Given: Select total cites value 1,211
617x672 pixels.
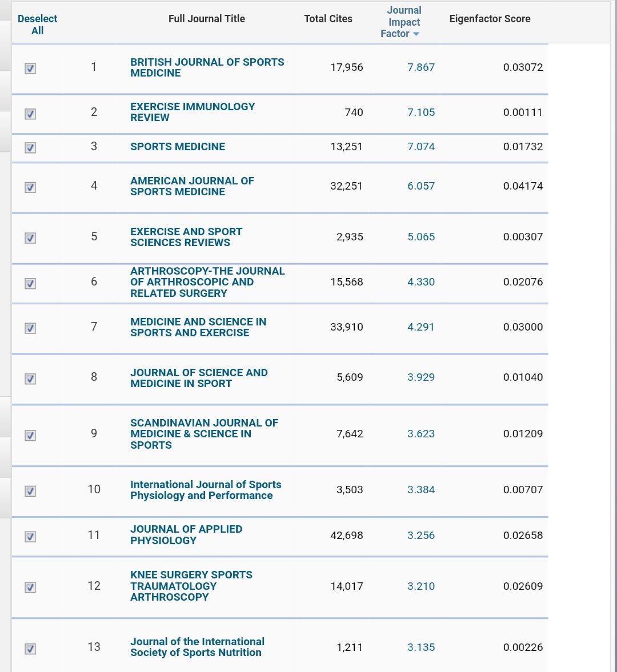Looking at the screenshot, I should pyautogui.click(x=350, y=647).
